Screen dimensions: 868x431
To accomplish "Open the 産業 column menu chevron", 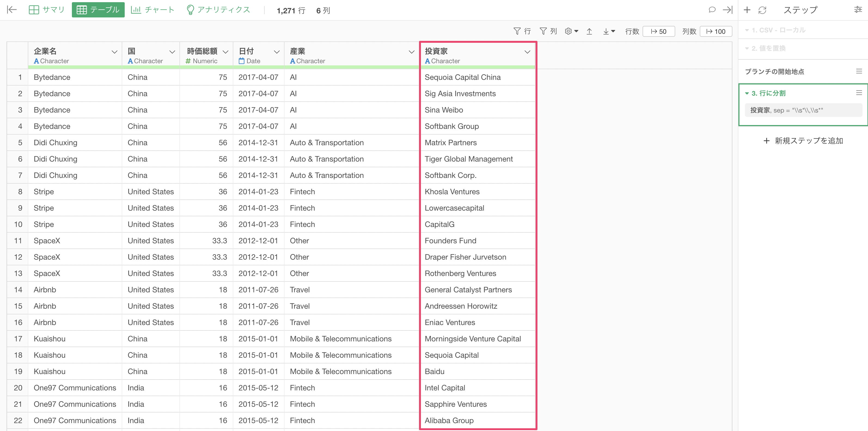I will [x=411, y=52].
